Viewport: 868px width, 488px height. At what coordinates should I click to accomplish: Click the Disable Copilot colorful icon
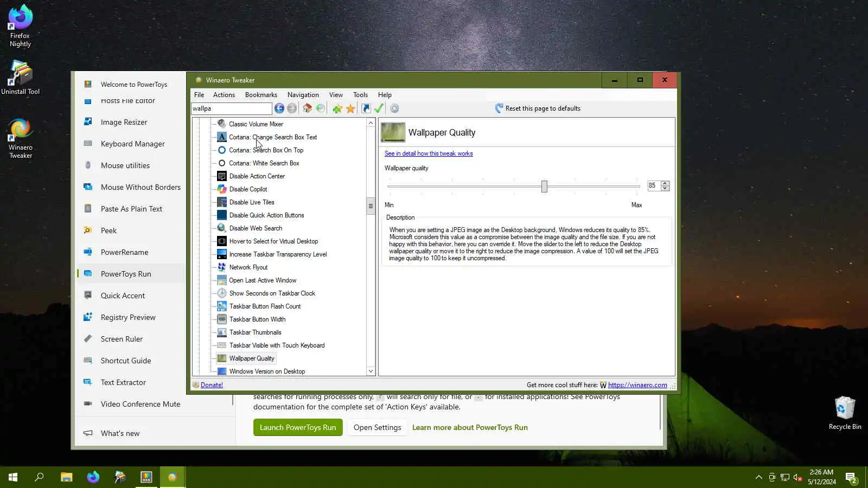coord(222,189)
